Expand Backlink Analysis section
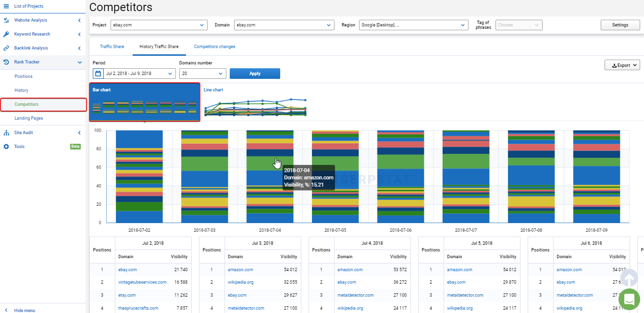The height and width of the screenshot is (313, 644). 79,48
